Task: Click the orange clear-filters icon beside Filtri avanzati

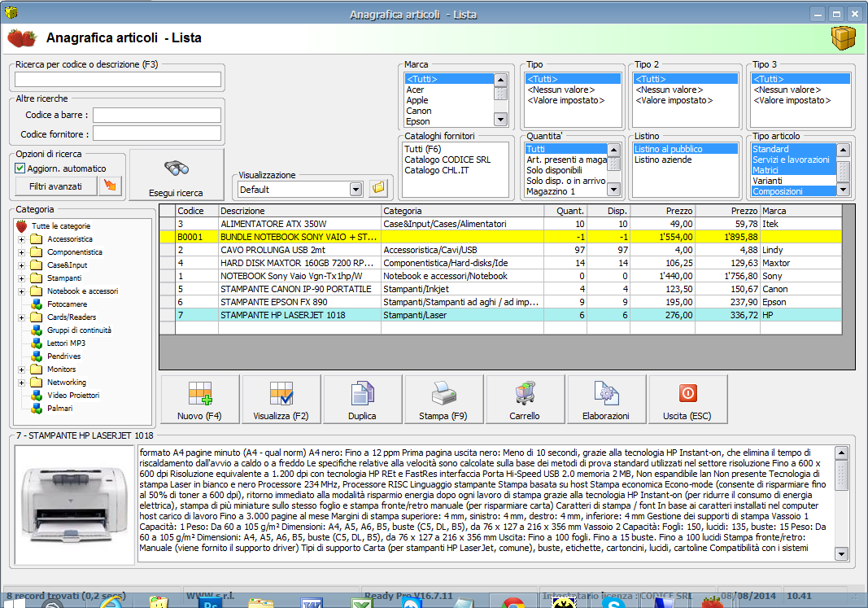Action: point(110,186)
